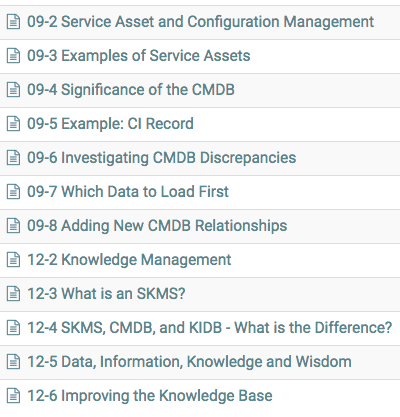The height and width of the screenshot is (417, 400).
Task: Click document icon next to 09-3 Examples
Action: click(13, 56)
